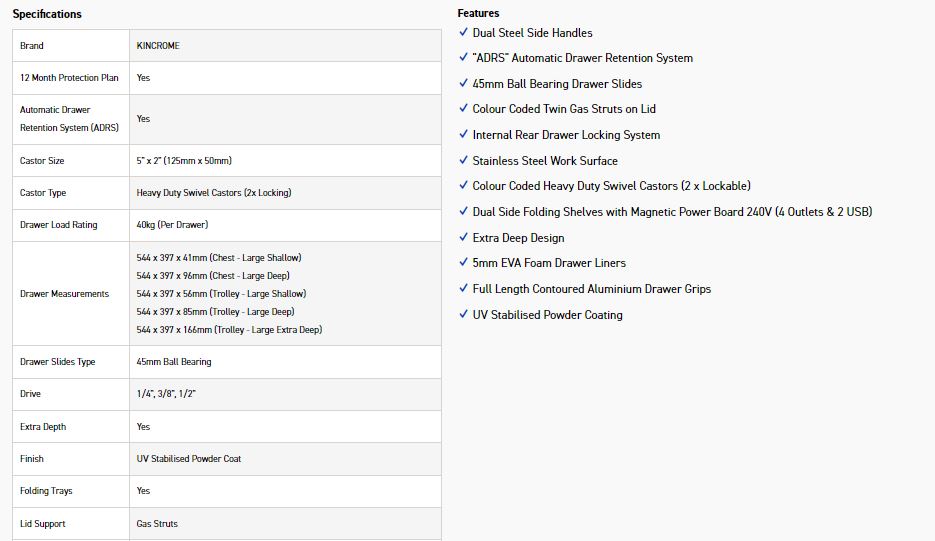The height and width of the screenshot is (541, 935).
Task: Click the Trolley - Large Extra Deep measurement line
Action: (229, 330)
